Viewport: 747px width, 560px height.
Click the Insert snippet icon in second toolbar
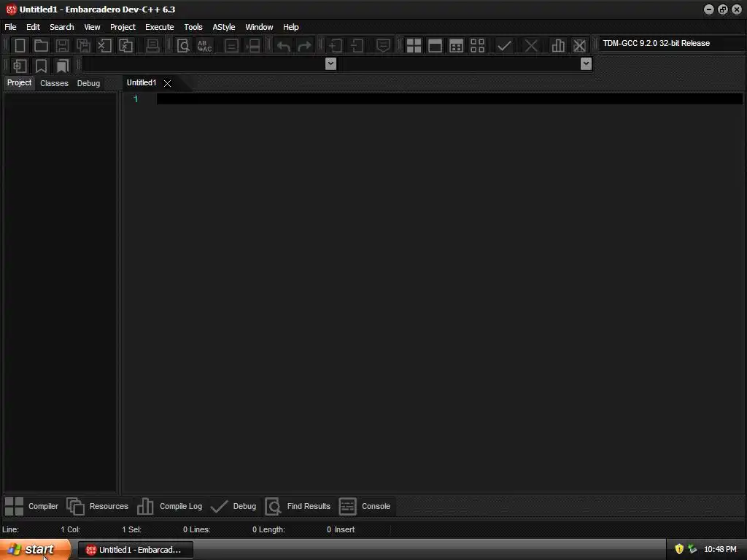click(20, 66)
